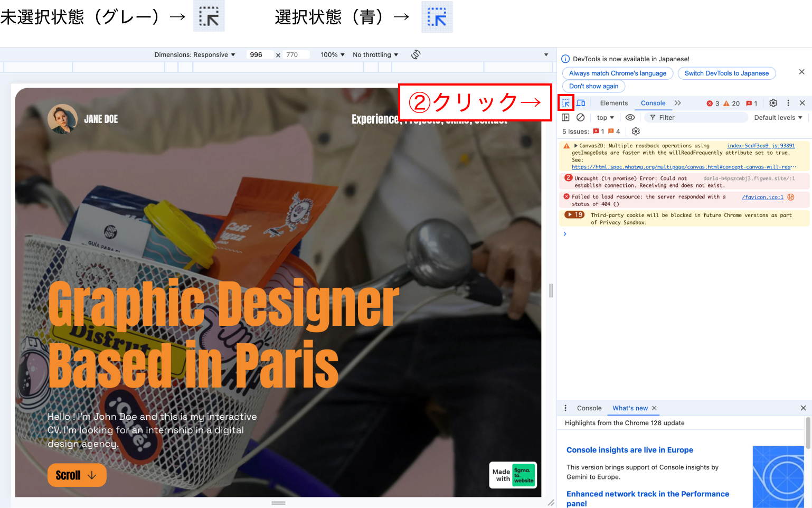Click Switch DevTools to Japanese button

pyautogui.click(x=726, y=73)
